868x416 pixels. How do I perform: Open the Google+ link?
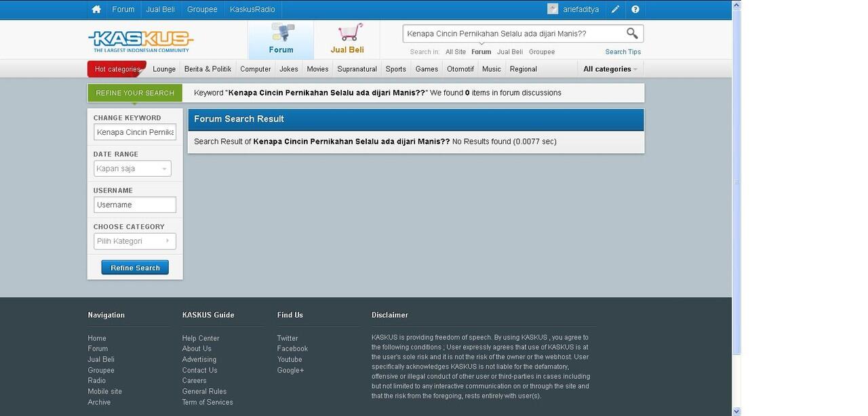click(x=290, y=371)
